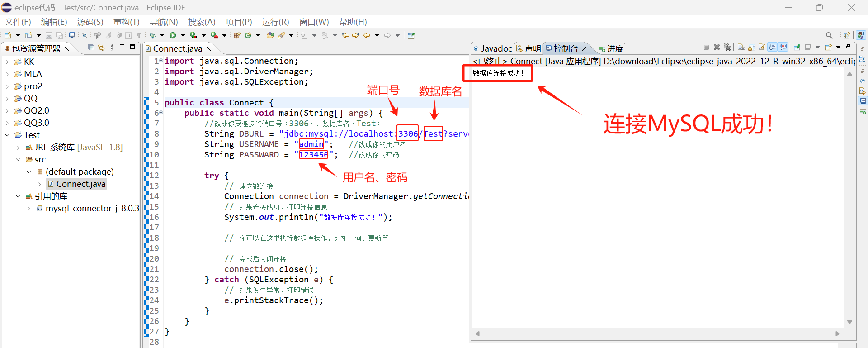The width and height of the screenshot is (868, 348).
Task: Open the 运行(R) menu
Action: click(275, 22)
